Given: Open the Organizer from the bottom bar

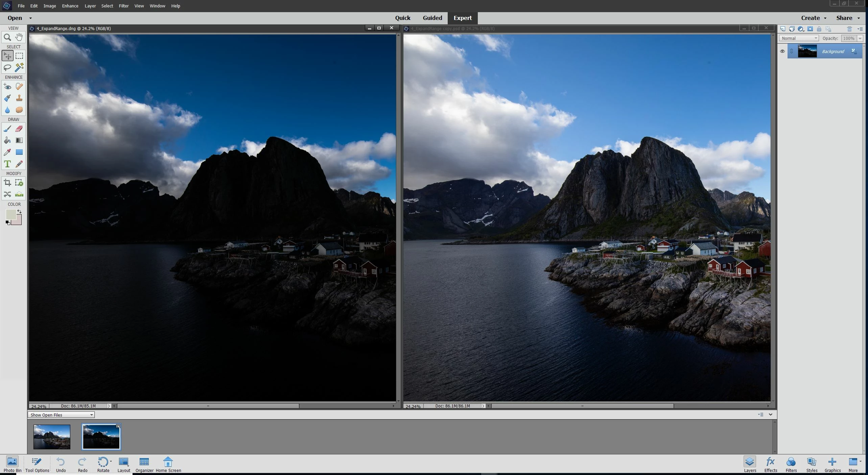Looking at the screenshot, I should coord(144,465).
